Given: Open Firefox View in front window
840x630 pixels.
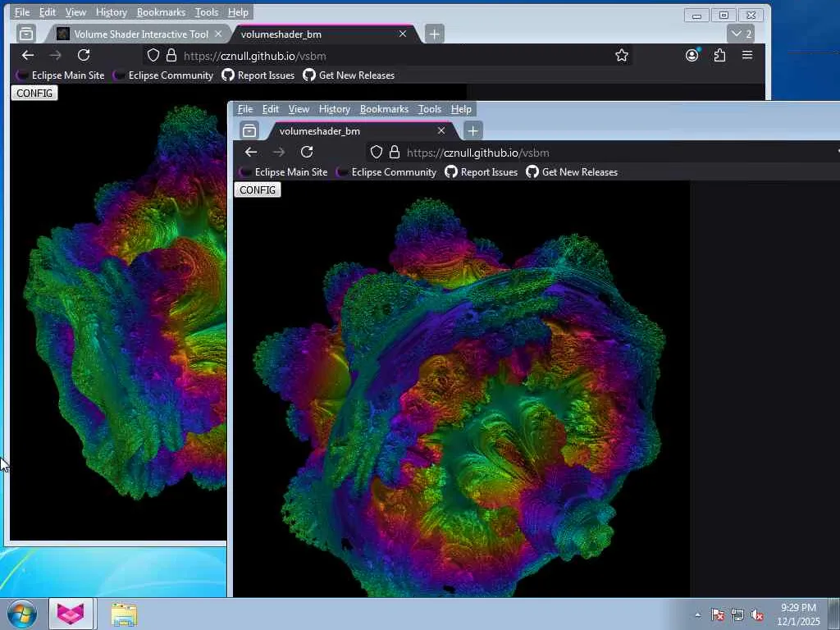Looking at the screenshot, I should tap(249, 130).
